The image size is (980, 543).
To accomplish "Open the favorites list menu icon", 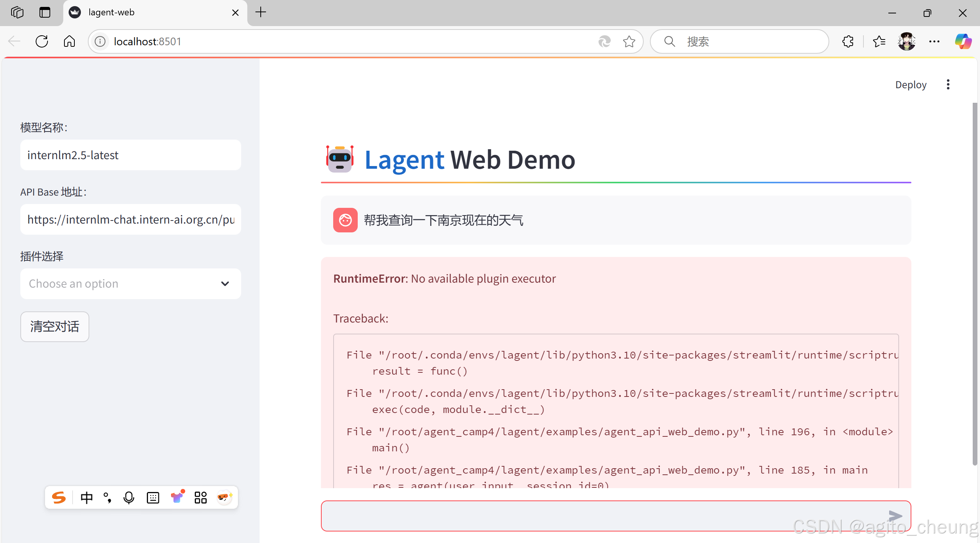I will tap(879, 41).
